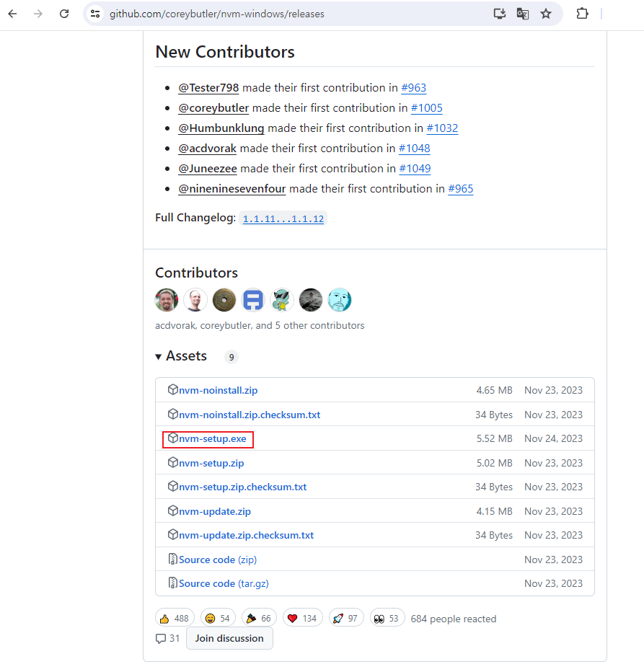Click package icon beside nvm-update.zip
This screenshot has height=672, width=644.
click(x=172, y=511)
